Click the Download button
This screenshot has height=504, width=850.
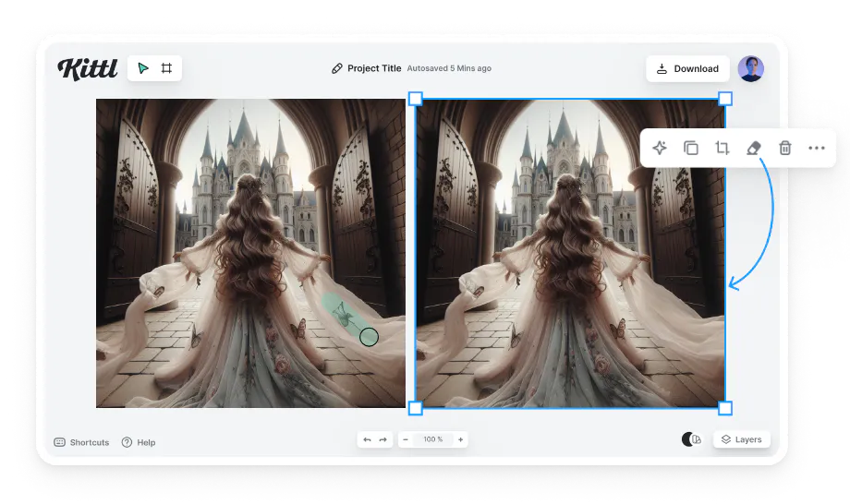(687, 68)
